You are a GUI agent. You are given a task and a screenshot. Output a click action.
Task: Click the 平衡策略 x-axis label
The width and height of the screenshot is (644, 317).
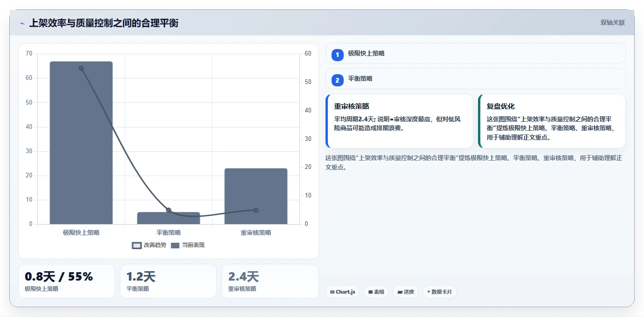[x=168, y=232]
